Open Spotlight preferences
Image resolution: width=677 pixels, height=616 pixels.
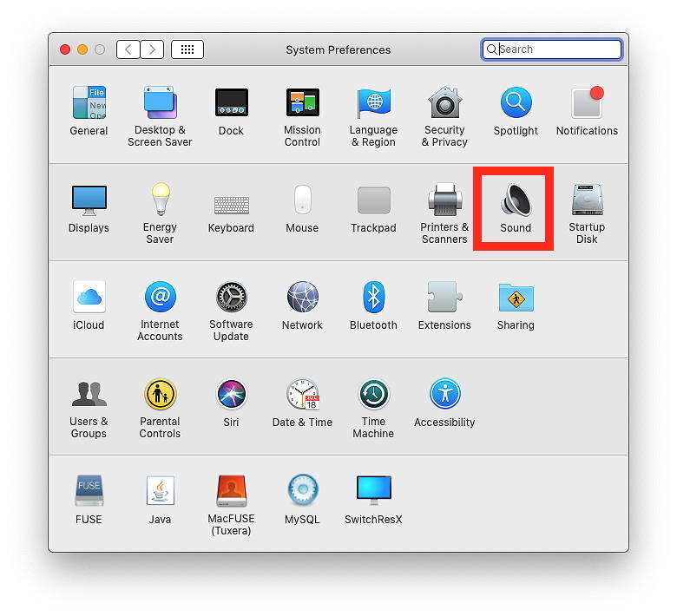pyautogui.click(x=516, y=111)
